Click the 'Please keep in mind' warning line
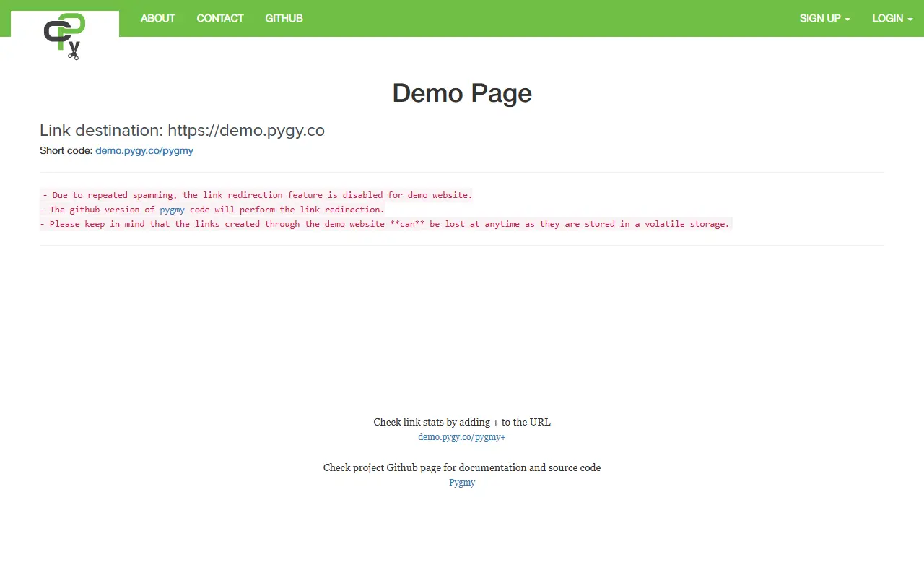This screenshot has height=578, width=924. point(386,224)
